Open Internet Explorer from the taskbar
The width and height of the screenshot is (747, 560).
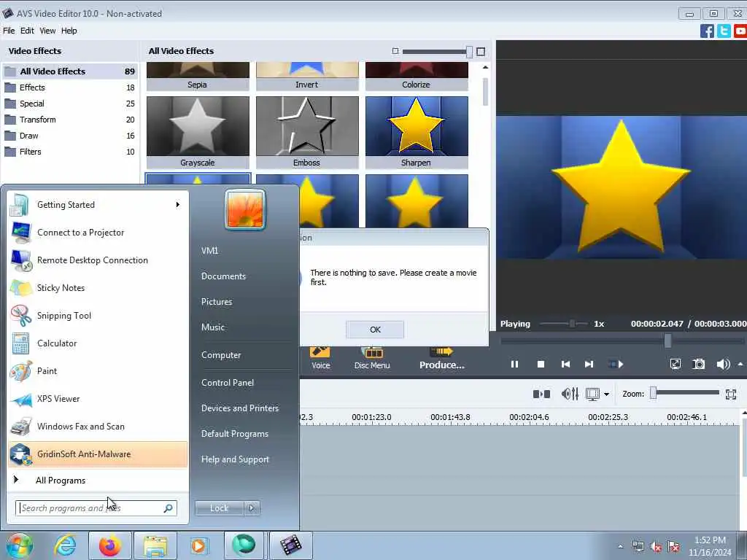[x=65, y=545]
